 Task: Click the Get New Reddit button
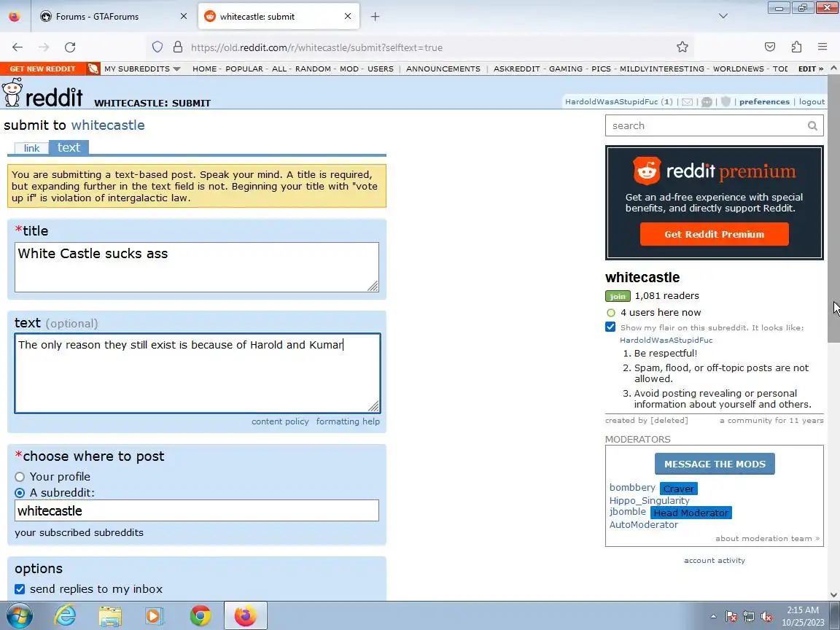click(42, 69)
